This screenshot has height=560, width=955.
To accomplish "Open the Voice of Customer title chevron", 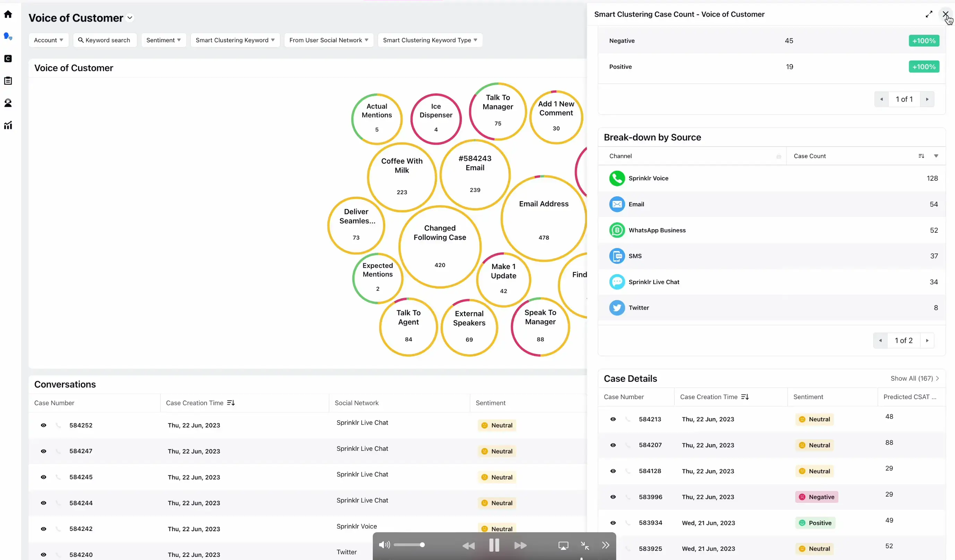I will 130,17.
